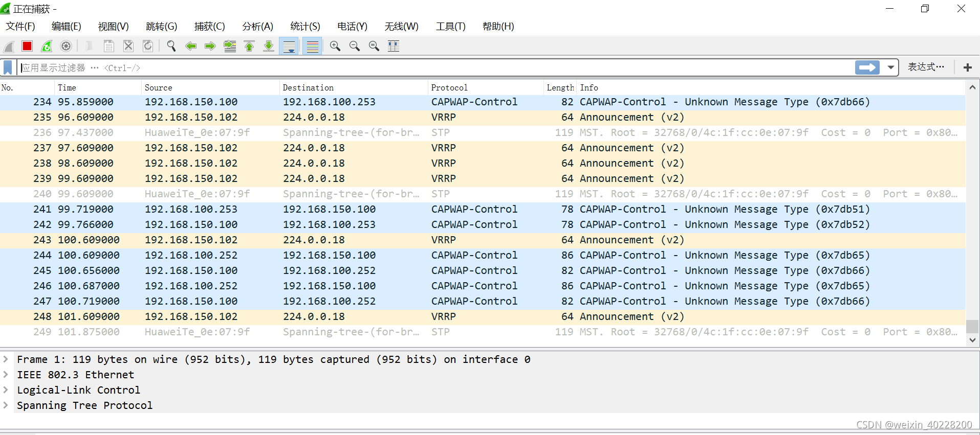Sort by the Info column header

[771, 88]
